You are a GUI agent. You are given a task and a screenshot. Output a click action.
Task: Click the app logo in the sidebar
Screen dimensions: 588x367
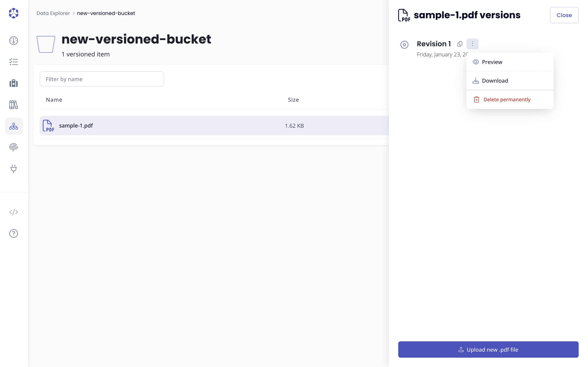14,13
